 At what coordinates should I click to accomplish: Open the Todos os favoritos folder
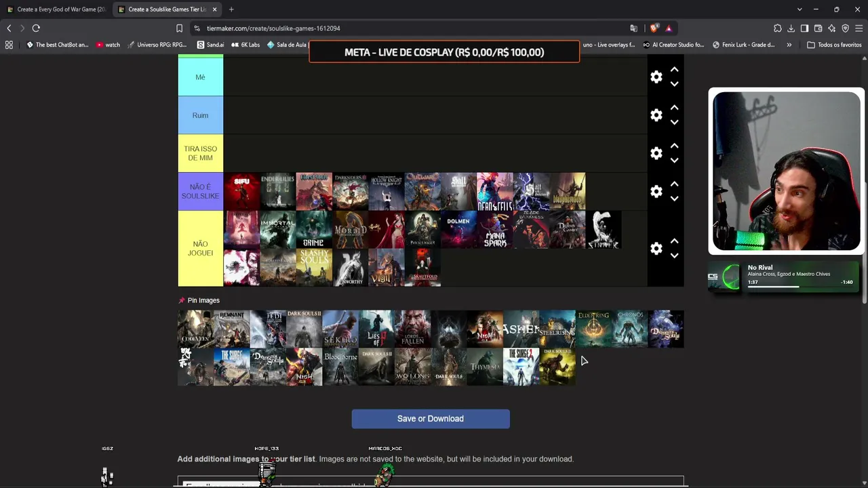pyautogui.click(x=834, y=45)
